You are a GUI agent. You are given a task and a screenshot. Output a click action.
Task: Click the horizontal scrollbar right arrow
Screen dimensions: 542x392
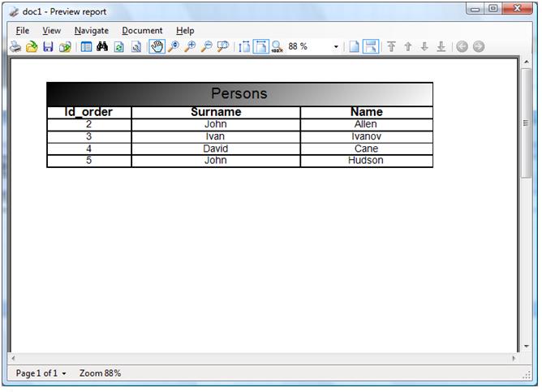point(514,359)
